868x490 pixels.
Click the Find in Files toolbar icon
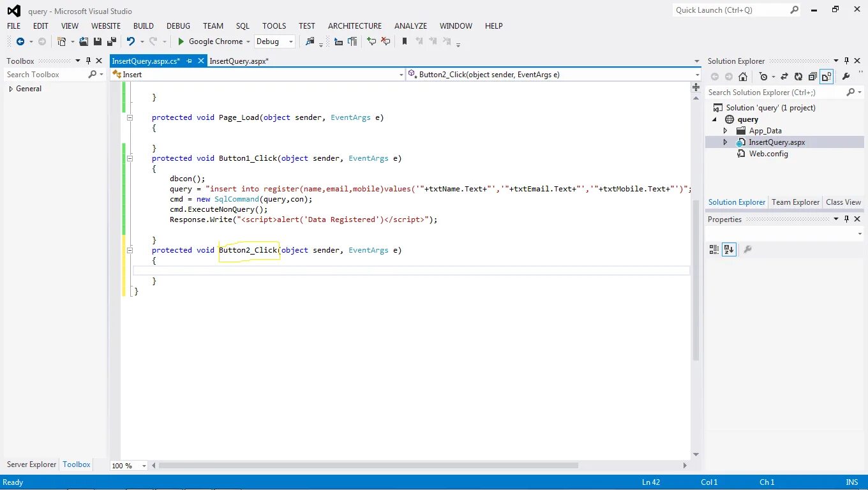tap(310, 41)
